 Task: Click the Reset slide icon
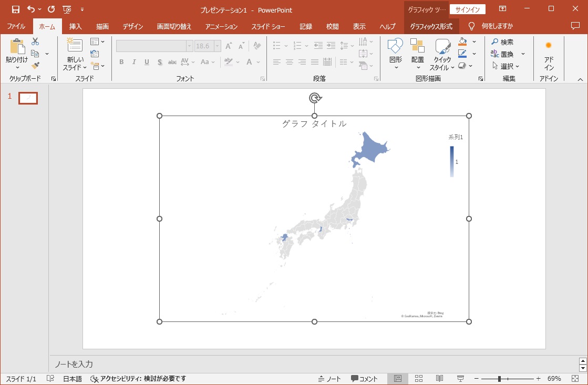(x=95, y=54)
